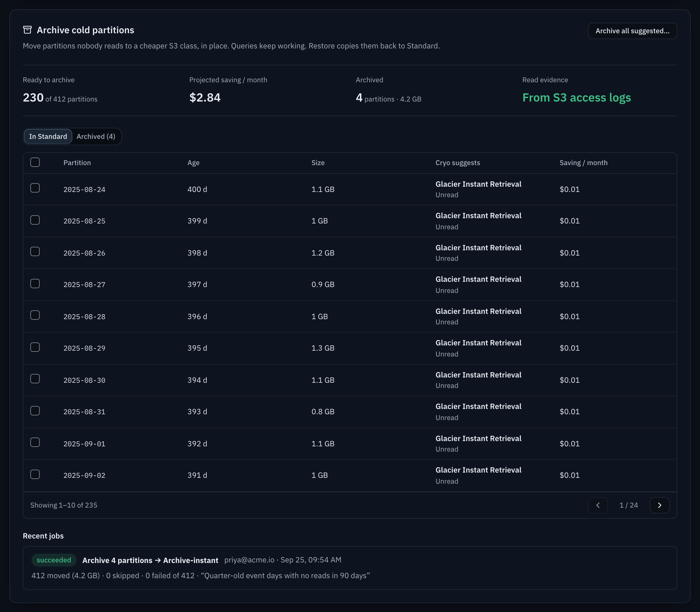
Task: Click $0.01 saving in 2025-09-02 row
Action: (569, 475)
